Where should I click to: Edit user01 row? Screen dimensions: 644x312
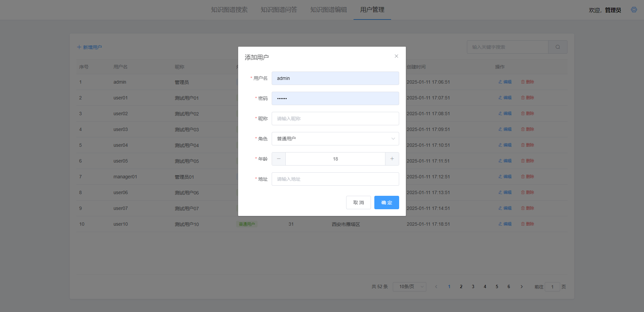click(x=505, y=98)
